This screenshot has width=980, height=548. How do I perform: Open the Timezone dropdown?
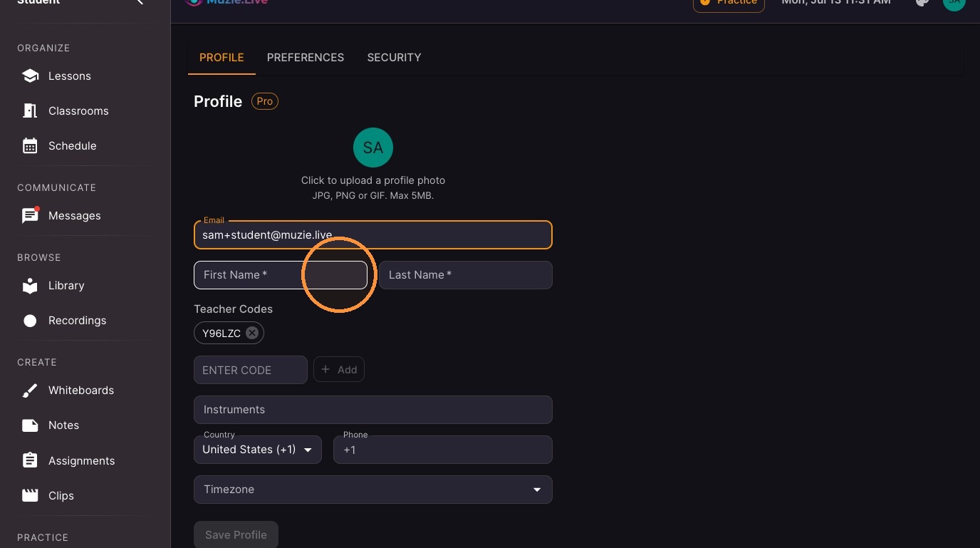[x=373, y=490]
